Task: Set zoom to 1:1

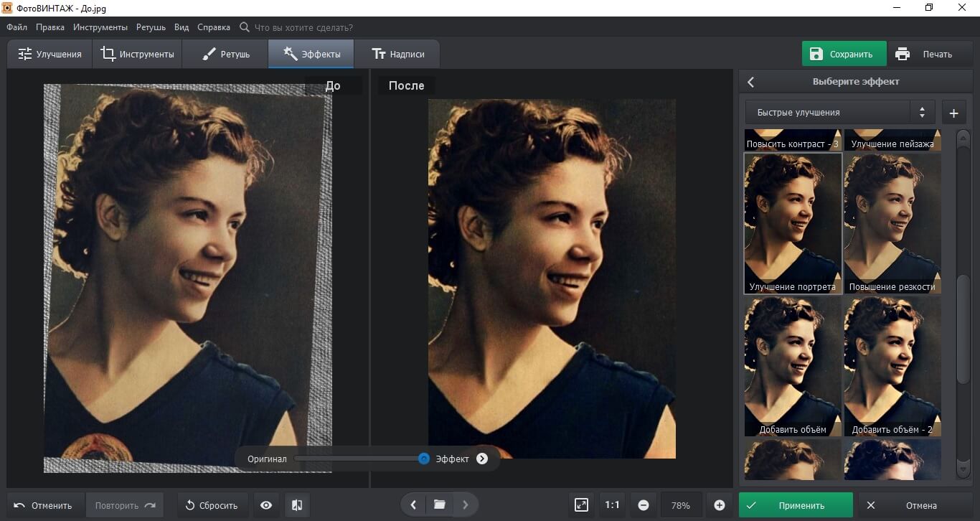Action: 612,505
